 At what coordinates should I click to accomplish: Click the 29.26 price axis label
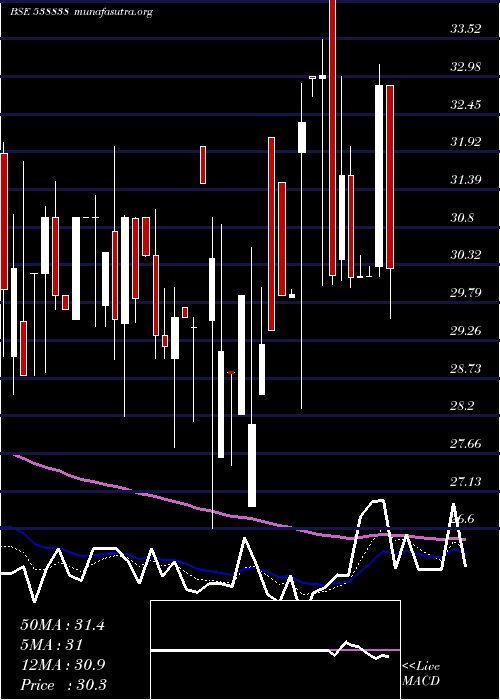(465, 331)
